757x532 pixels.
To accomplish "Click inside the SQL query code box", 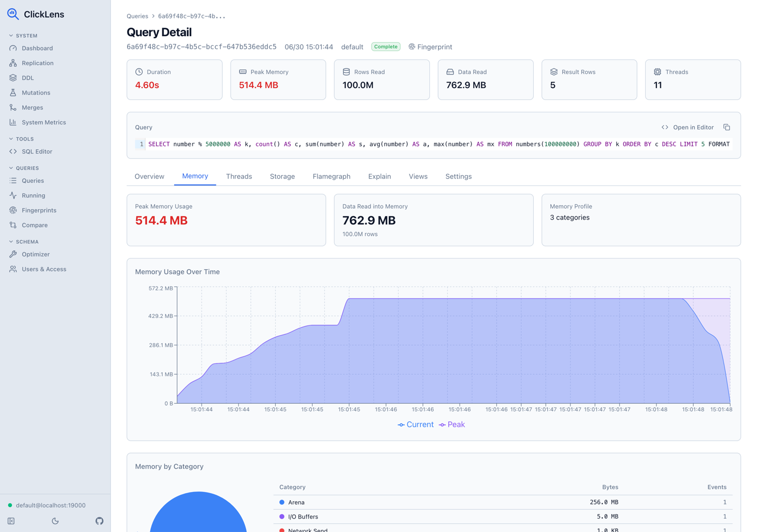I will pos(434,144).
